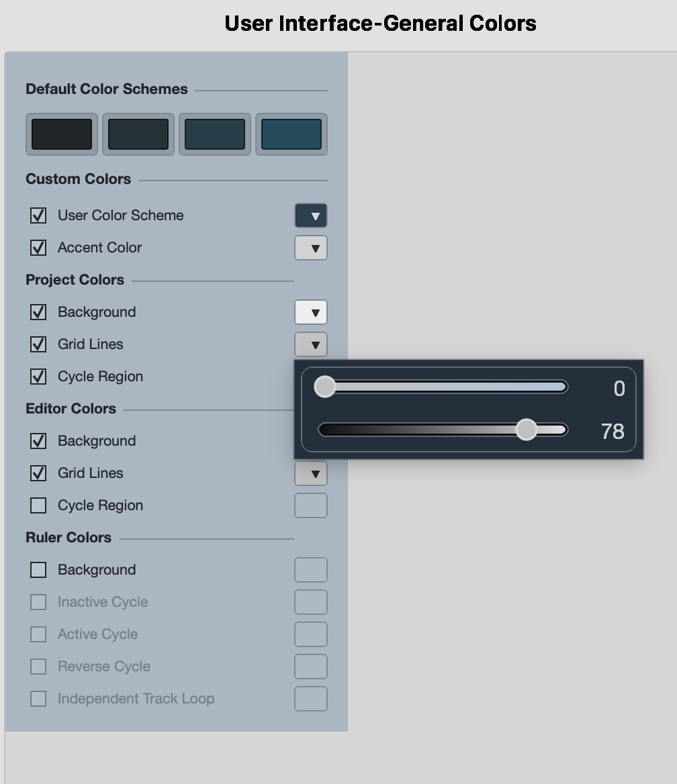677x784 pixels.
Task: Click Editor Cycle Region color box
Action: pos(311,505)
